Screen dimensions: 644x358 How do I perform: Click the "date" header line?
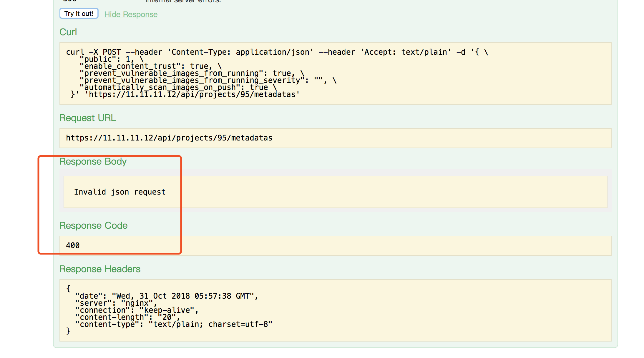(x=166, y=296)
